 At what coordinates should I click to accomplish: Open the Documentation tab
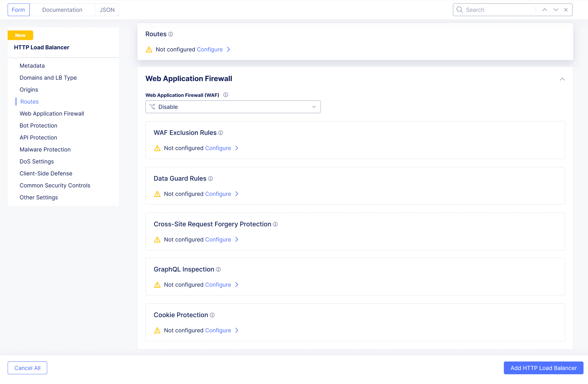pos(62,9)
